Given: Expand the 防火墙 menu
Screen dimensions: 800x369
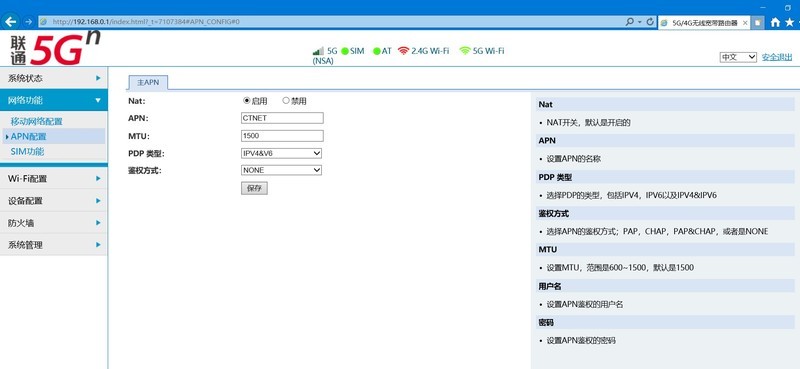Looking at the screenshot, I should [54, 223].
